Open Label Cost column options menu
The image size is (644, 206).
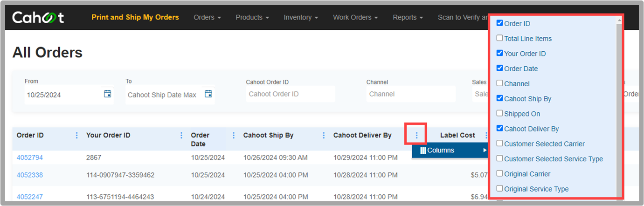[485, 135]
